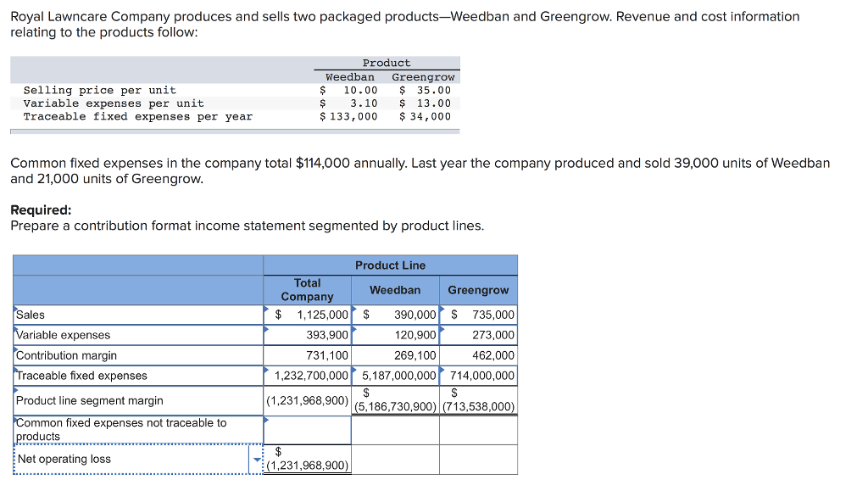Viewport: 868px width, 491px height.
Task: Click the Product Line header
Action: click(390, 265)
